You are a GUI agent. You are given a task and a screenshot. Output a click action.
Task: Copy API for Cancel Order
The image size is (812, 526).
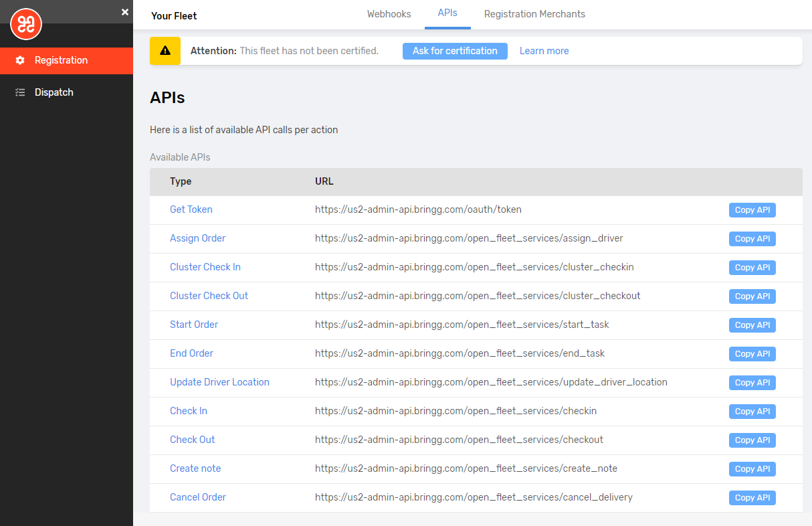[752, 498]
